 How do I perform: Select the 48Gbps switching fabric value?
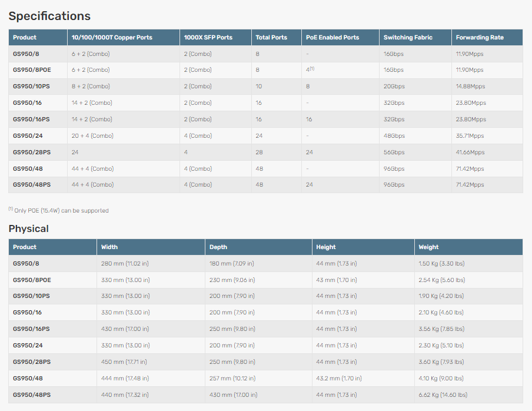[394, 136]
